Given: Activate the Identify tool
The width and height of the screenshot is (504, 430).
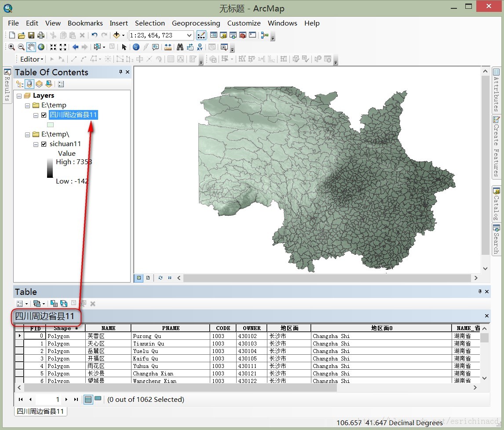Looking at the screenshot, I should point(136,47).
